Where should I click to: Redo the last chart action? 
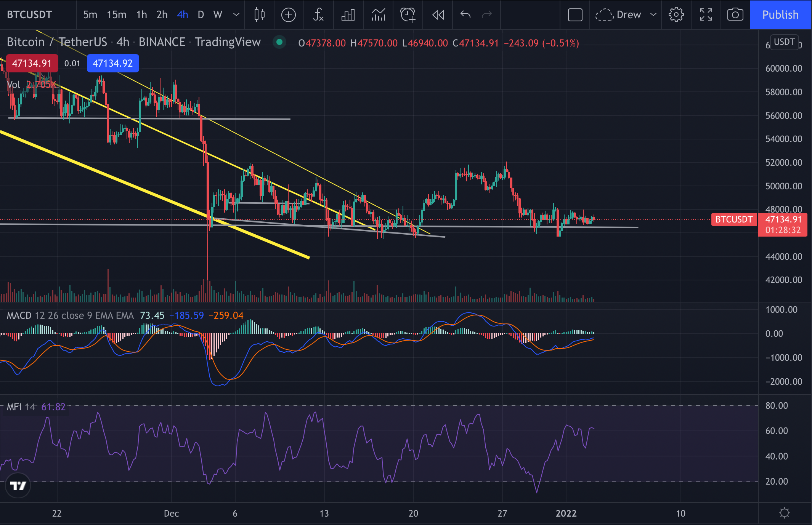pos(487,14)
